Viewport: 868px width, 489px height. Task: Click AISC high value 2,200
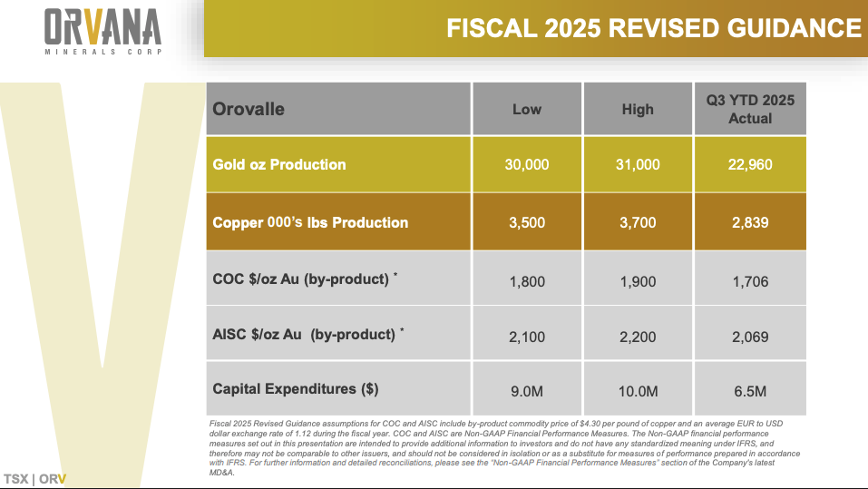pos(637,337)
